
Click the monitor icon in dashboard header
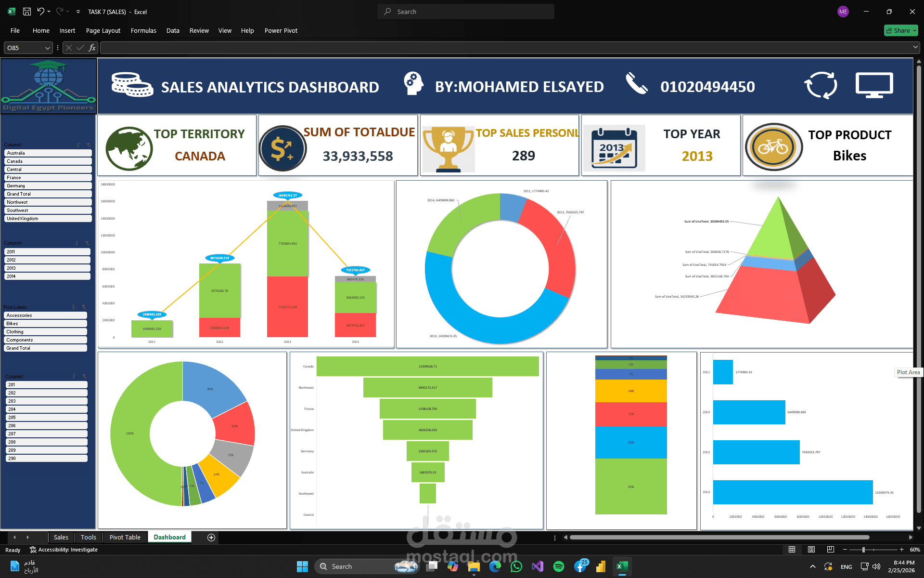pos(874,86)
